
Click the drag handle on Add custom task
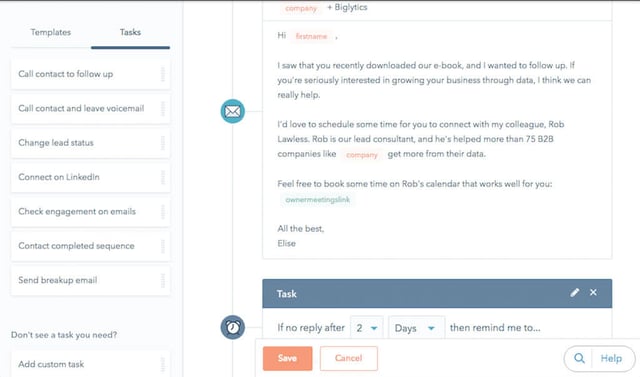coord(162,364)
